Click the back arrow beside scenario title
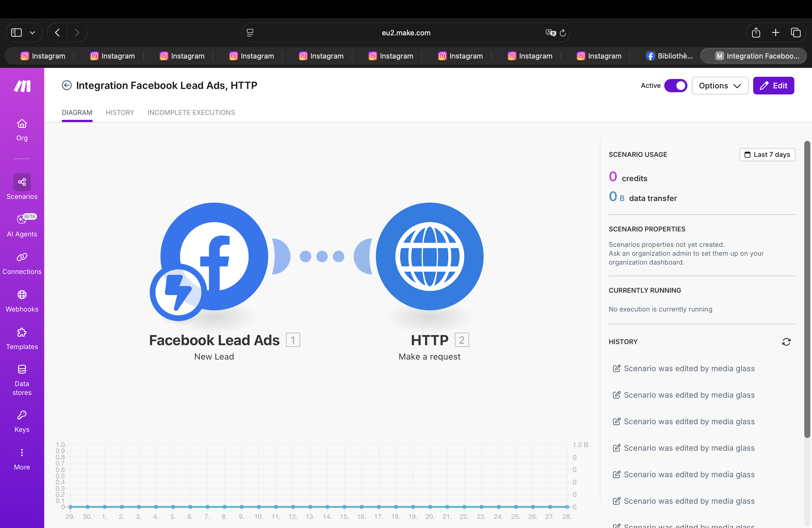The image size is (812, 528). [67, 85]
